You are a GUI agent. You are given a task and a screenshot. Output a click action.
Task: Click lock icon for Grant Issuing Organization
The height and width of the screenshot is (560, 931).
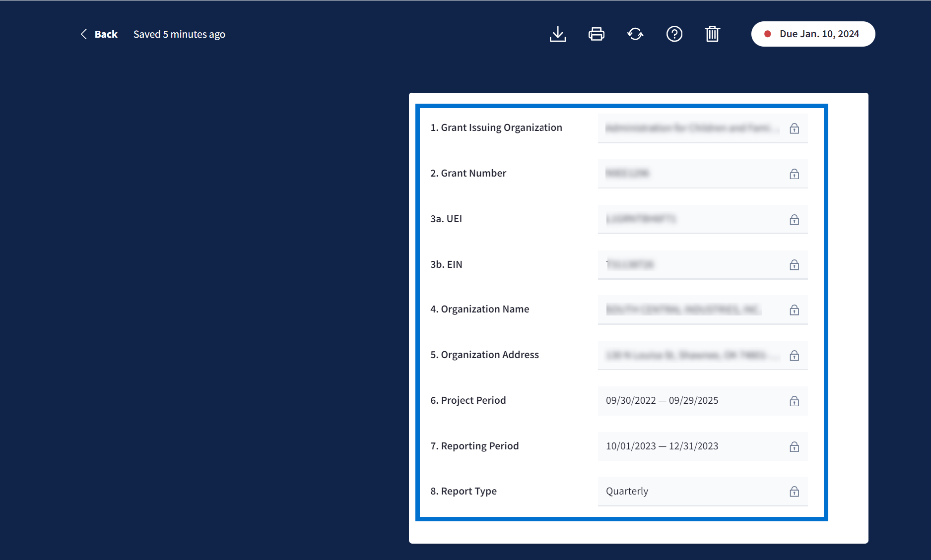tap(794, 128)
